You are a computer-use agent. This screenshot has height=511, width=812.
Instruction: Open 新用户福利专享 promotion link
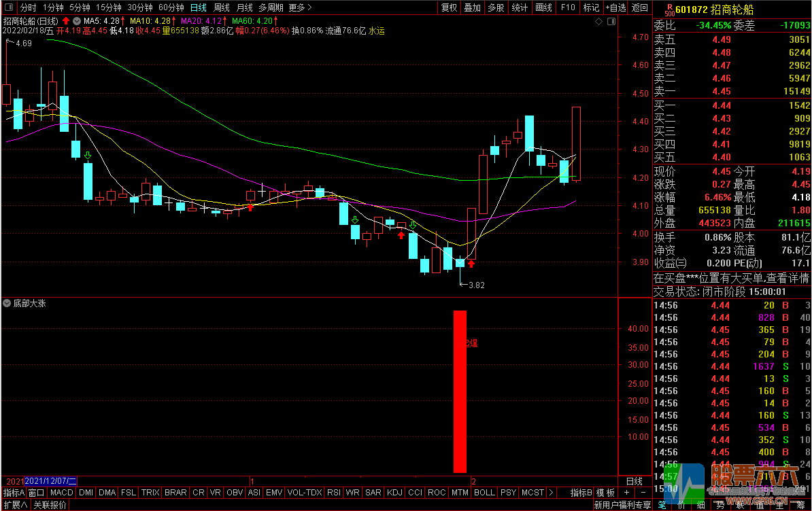(x=622, y=505)
